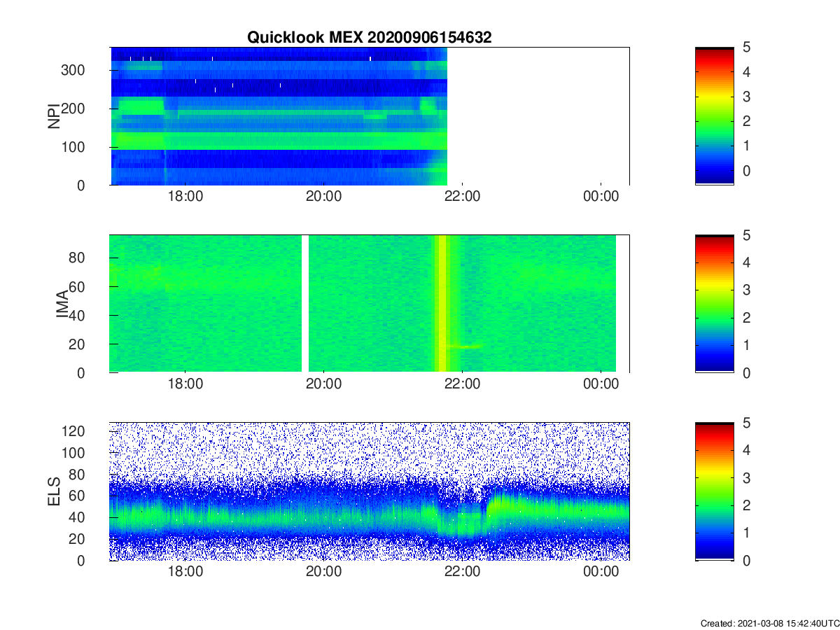The height and width of the screenshot is (630, 840).
Task: Click the IMA panel's '18:00' time label
Action: (x=185, y=384)
